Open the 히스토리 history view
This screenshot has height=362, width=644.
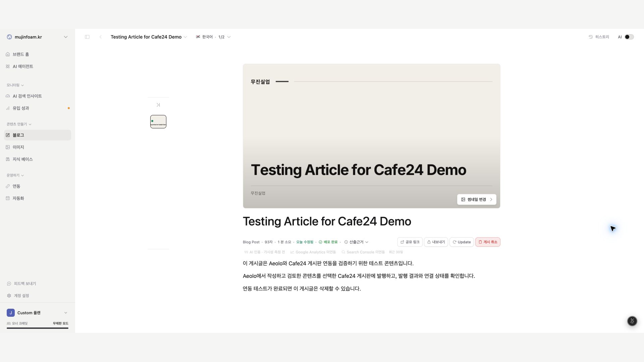[599, 37]
